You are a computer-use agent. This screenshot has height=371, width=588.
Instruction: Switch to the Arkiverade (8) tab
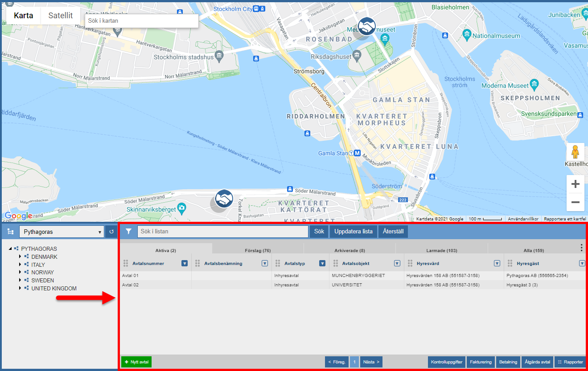(x=350, y=250)
